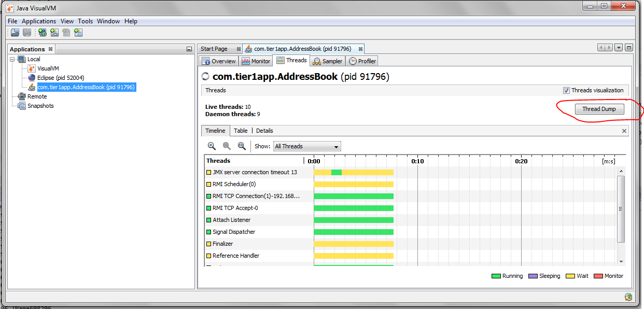Click the zoom-to-fit timeline icon
Image resolution: width=644 pixels, height=309 pixels.
242,146
